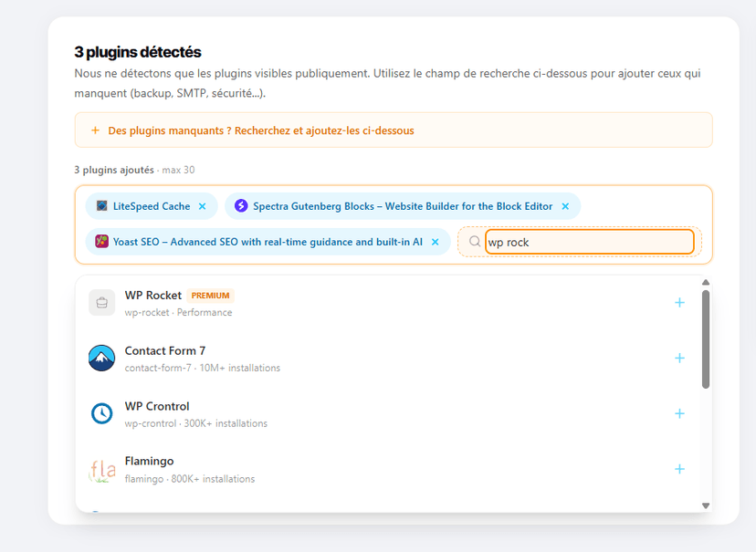Remove the Spectra Gutenberg Blocks chip
This screenshot has width=756, height=552.
click(565, 206)
